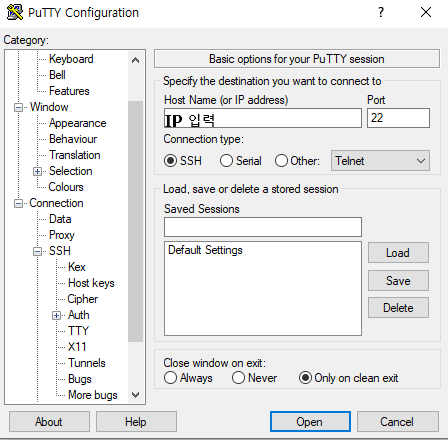448x440 pixels.
Task: Click the category tree scroll down arrow
Action: click(x=135, y=395)
